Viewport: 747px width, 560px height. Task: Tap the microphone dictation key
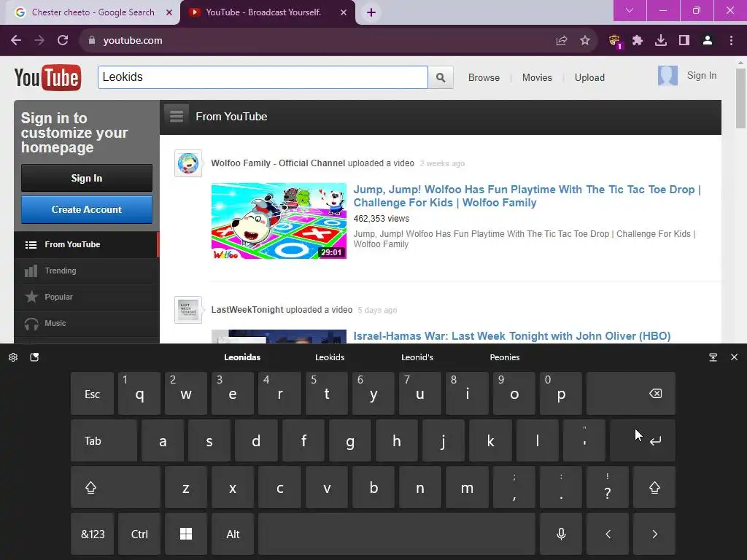(x=561, y=534)
